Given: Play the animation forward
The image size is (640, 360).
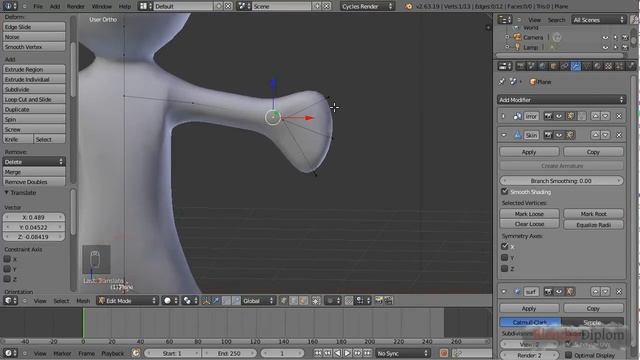Looking at the screenshot, I should pyautogui.click(x=347, y=353).
